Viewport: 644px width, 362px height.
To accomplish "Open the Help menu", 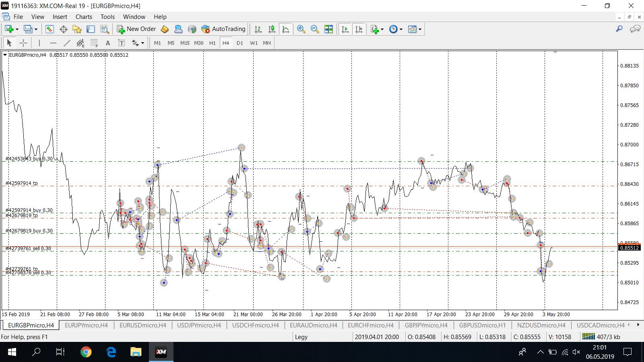I will pos(160,16).
